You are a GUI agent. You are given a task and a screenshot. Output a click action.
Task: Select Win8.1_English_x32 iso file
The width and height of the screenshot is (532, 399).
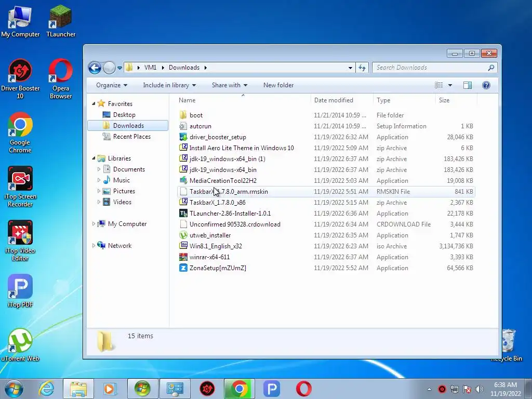(x=326, y=246)
